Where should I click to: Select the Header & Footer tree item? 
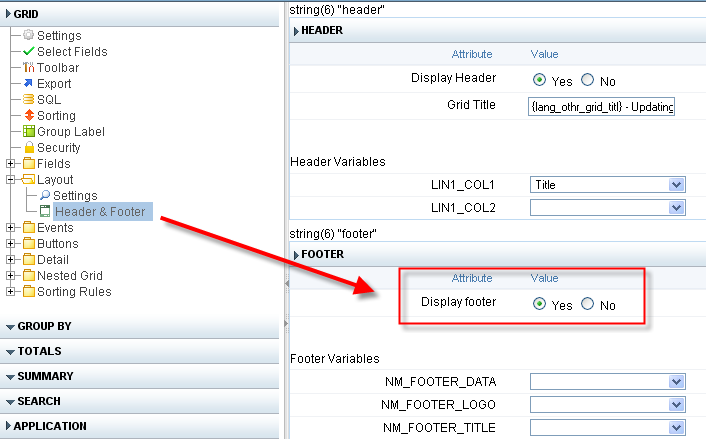click(x=99, y=211)
